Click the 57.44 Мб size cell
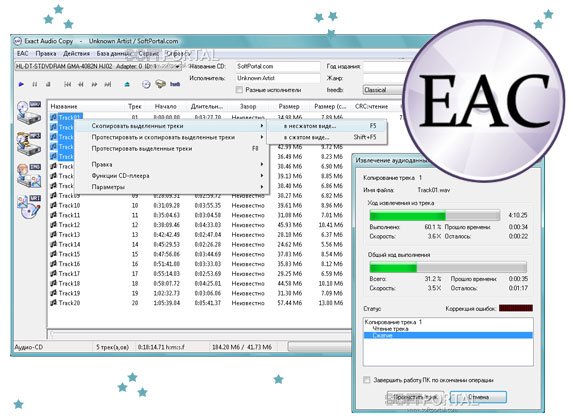The width and height of the screenshot is (570, 420). tap(290, 303)
